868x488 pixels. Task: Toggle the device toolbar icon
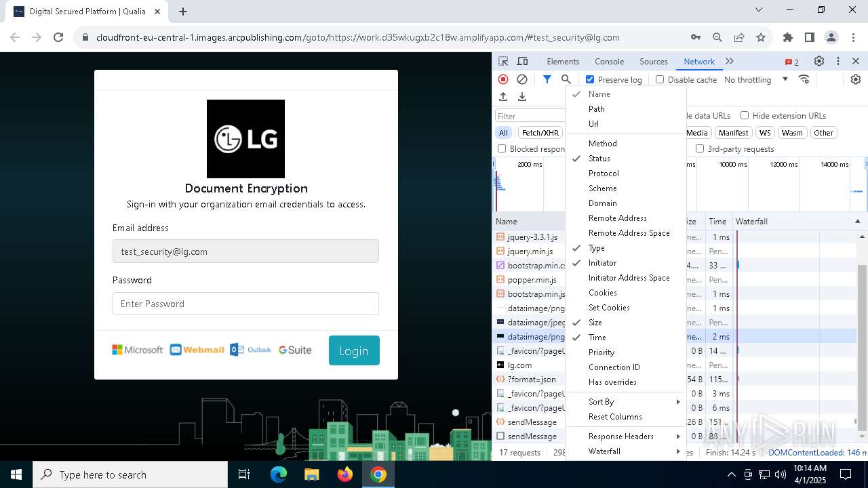pyautogui.click(x=522, y=61)
